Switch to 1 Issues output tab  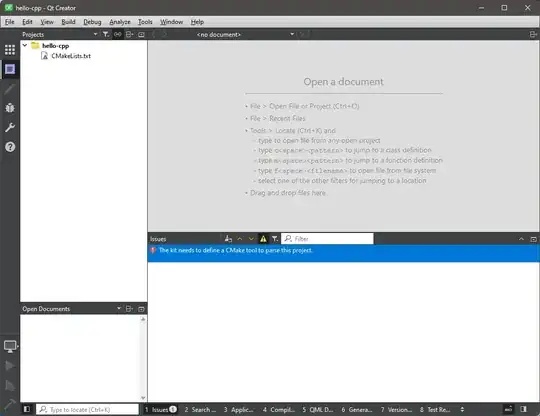161,409
